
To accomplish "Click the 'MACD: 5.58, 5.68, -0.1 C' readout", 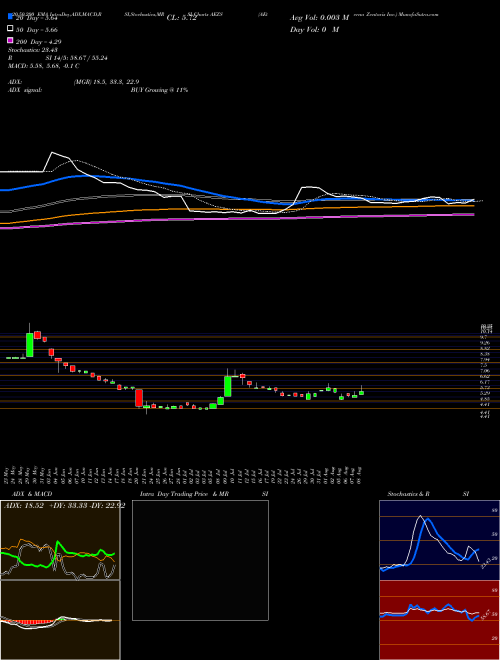I will tap(44, 66).
